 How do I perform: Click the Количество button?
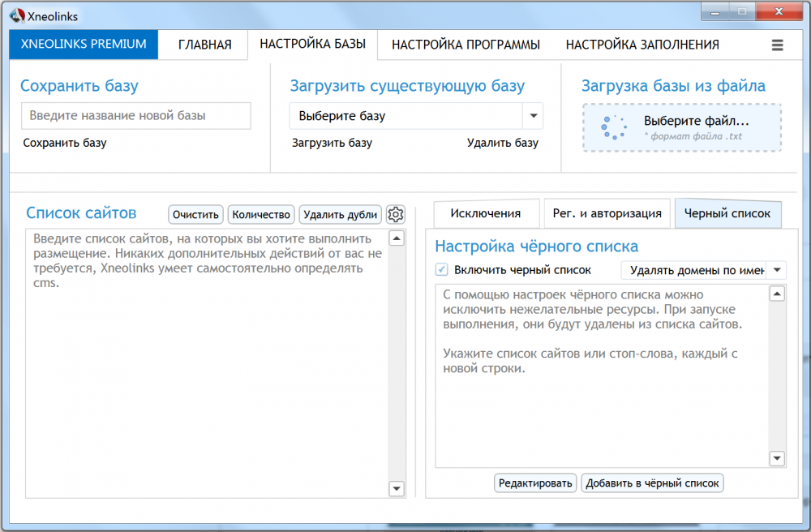[x=261, y=215]
